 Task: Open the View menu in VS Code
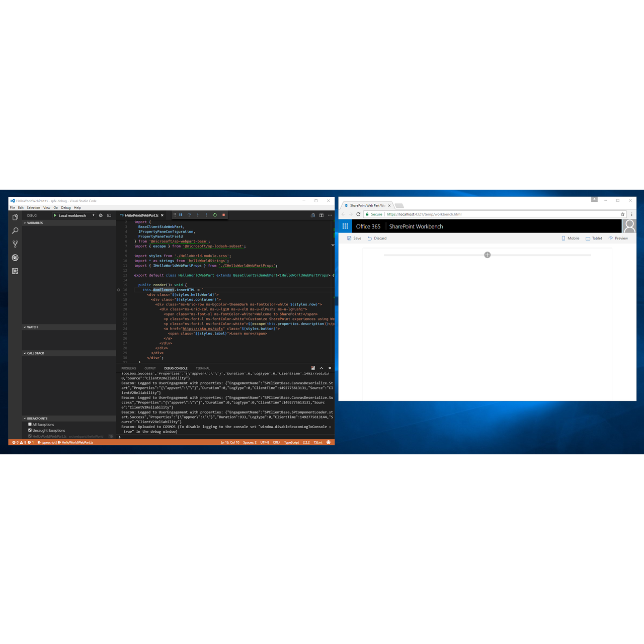click(x=47, y=208)
